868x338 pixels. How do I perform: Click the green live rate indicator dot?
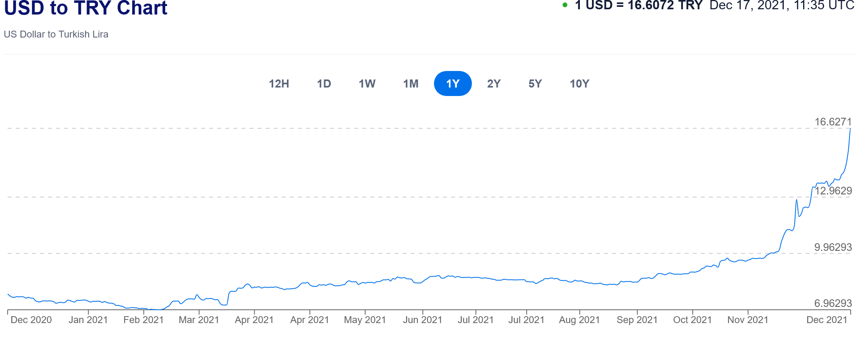pos(565,5)
